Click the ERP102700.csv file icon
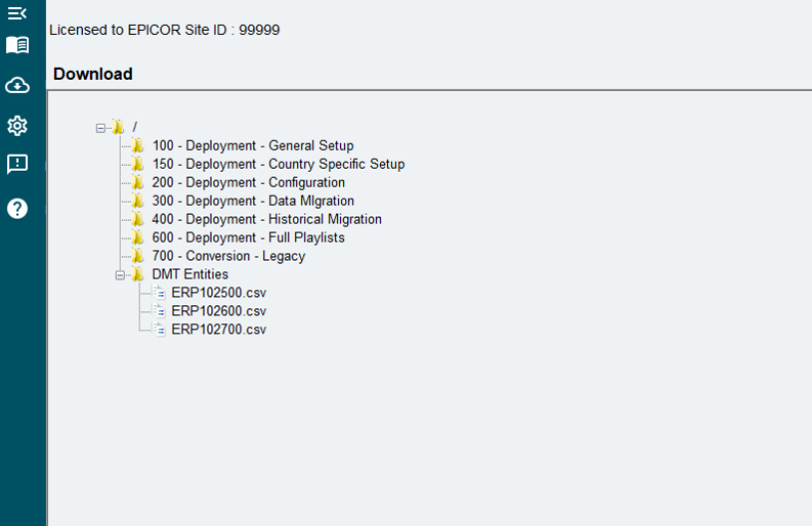 tap(160, 329)
